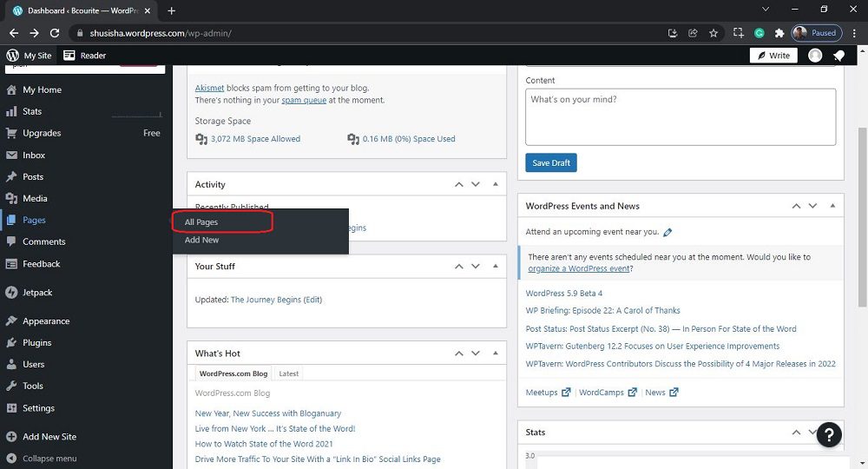Open the help question mark button
Screen dimensions: 868x469
829,435
